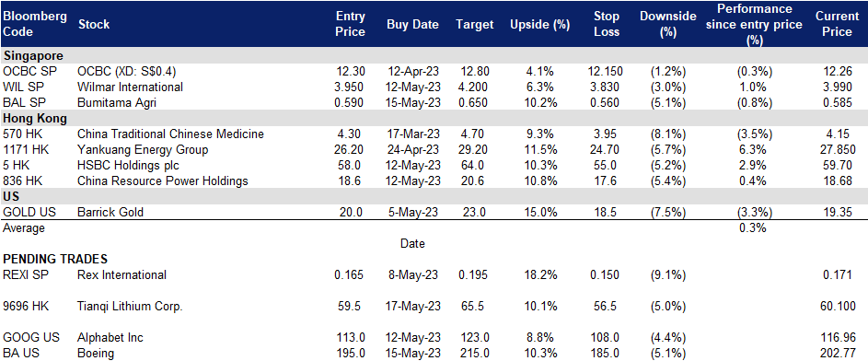This screenshot has height=361, width=868.
Task: Click the Wilmar International stock name
Action: click(x=130, y=87)
